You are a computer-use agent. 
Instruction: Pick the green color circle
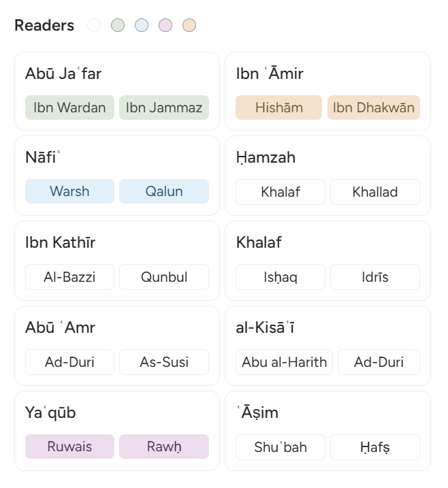point(118,25)
